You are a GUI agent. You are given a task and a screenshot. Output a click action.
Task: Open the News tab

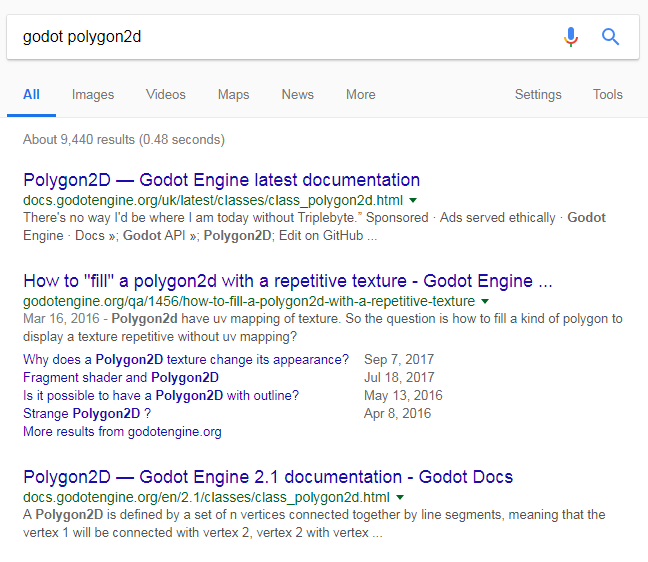click(x=298, y=95)
